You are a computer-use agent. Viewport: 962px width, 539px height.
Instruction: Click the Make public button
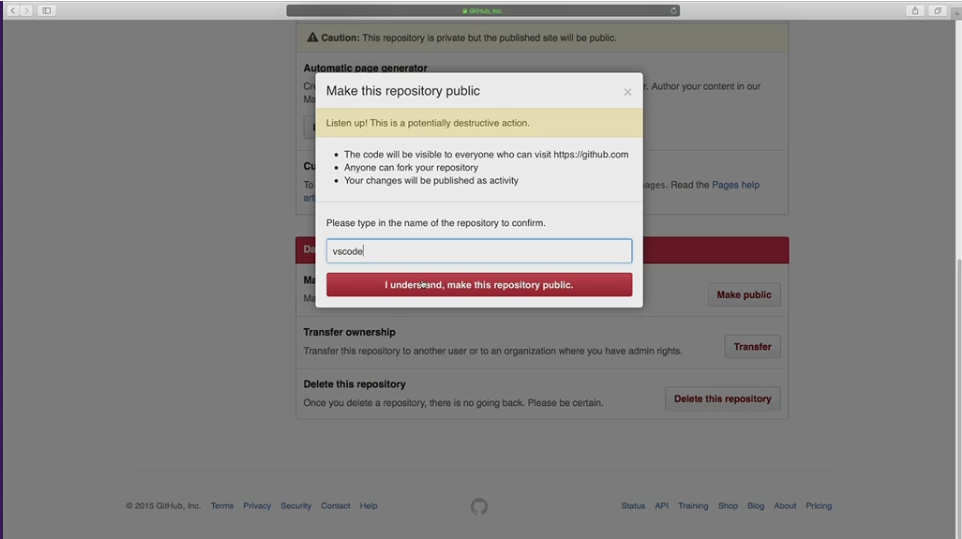[x=744, y=294]
